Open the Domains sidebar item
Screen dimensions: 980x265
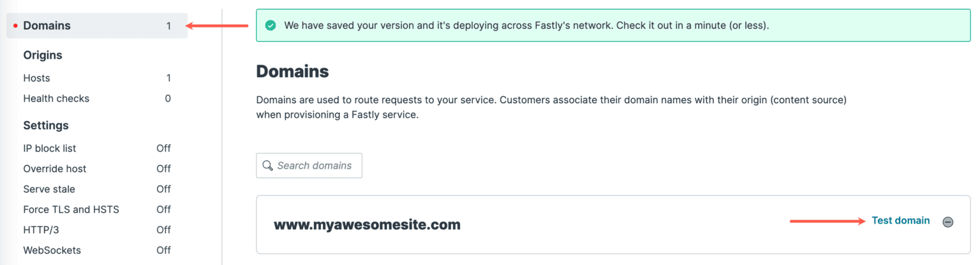(97, 26)
